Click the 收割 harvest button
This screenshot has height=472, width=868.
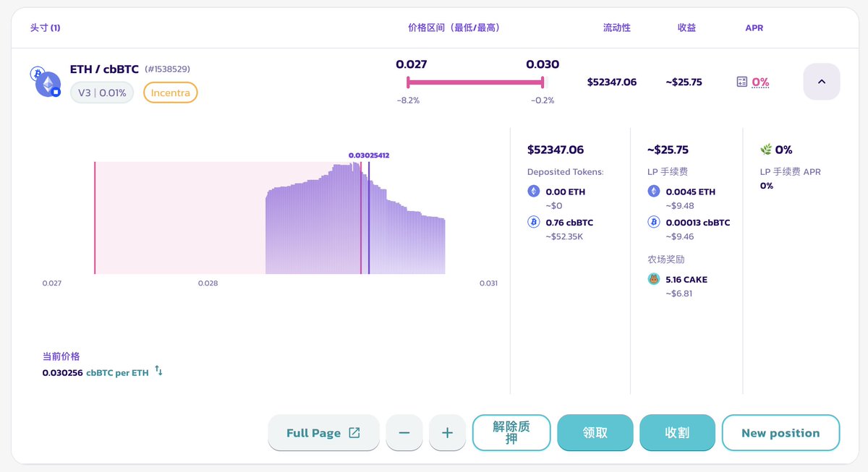coord(677,433)
